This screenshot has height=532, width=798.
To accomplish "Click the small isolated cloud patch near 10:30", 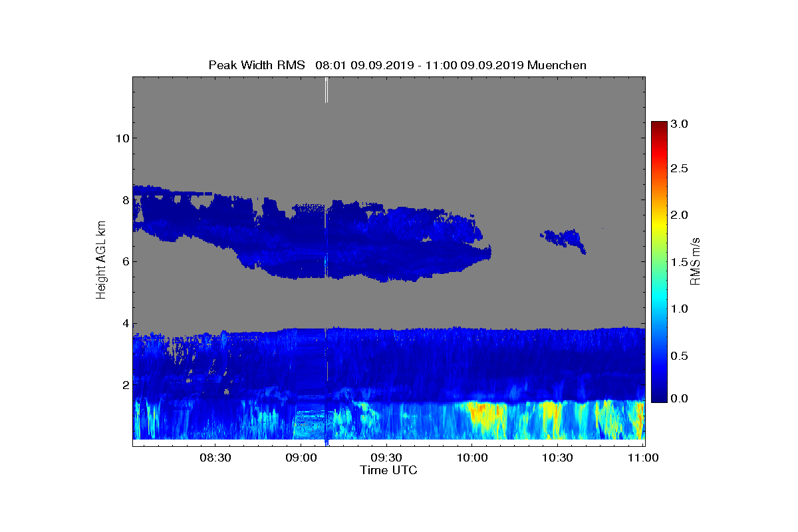I will coord(563,240).
